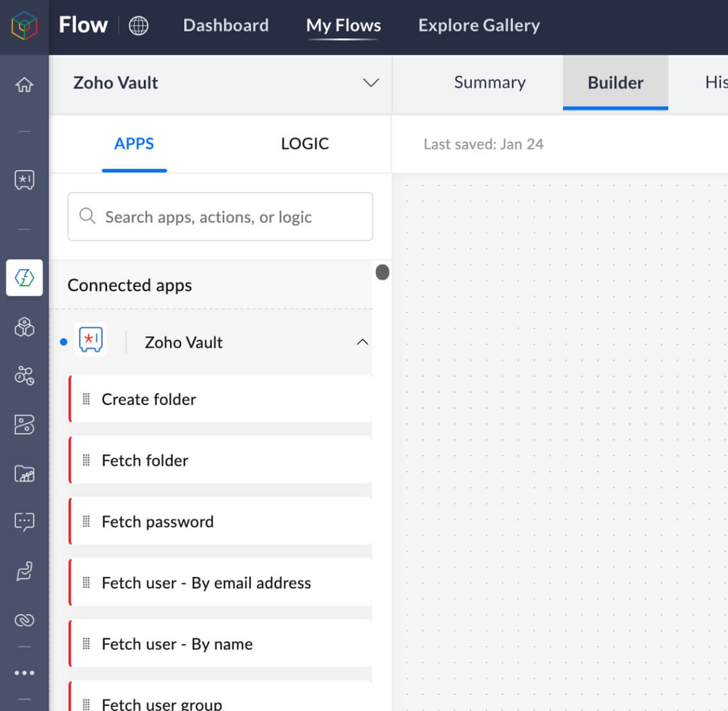This screenshot has height=711, width=728.
Task: Open Explore Gallery in top navigation
Action: (479, 25)
